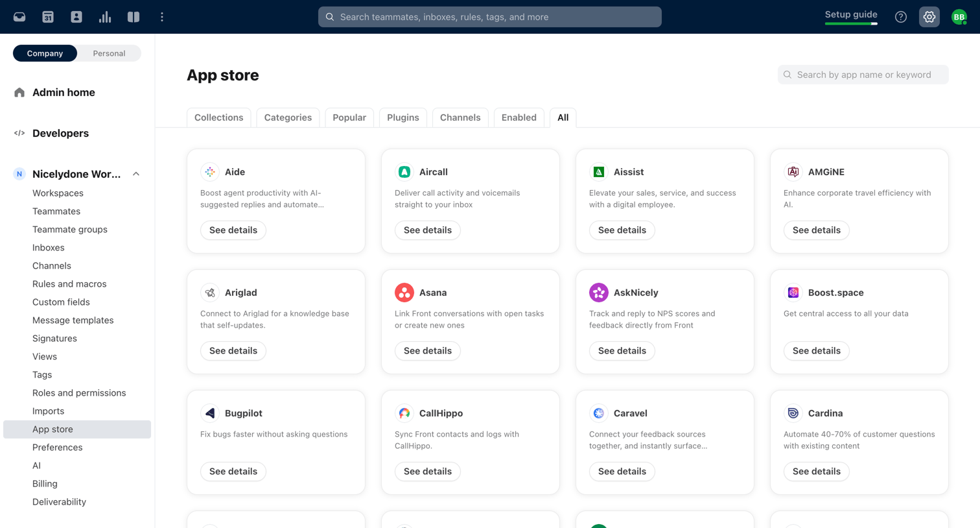The image size is (980, 528).
Task: Open the knowledge base book icon
Action: click(134, 17)
